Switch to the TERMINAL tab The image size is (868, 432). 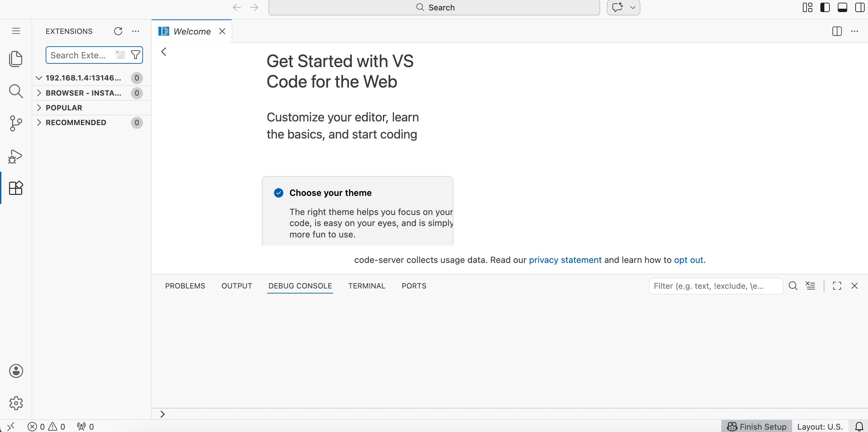pyautogui.click(x=367, y=285)
